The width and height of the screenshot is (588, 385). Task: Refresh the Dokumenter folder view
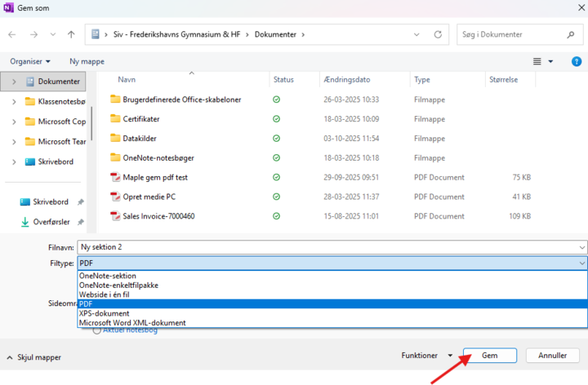tap(439, 35)
